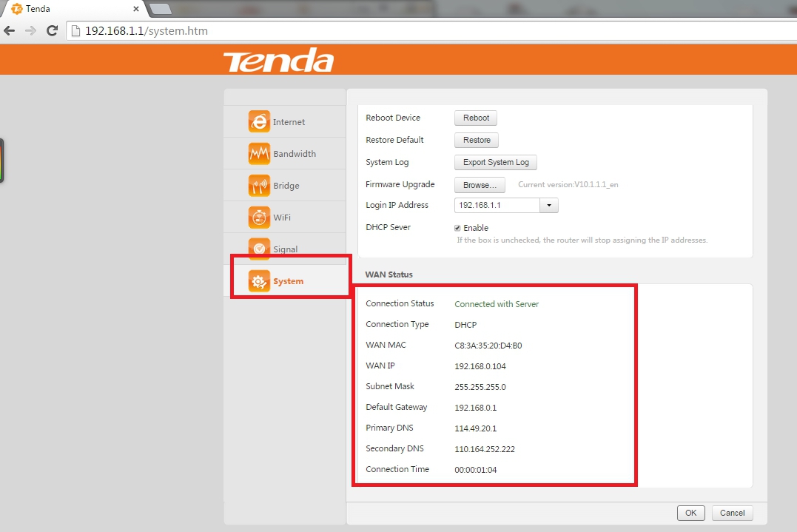Open the Bandwidth icon in sidebar
The height and width of the screenshot is (532, 797).
point(259,153)
